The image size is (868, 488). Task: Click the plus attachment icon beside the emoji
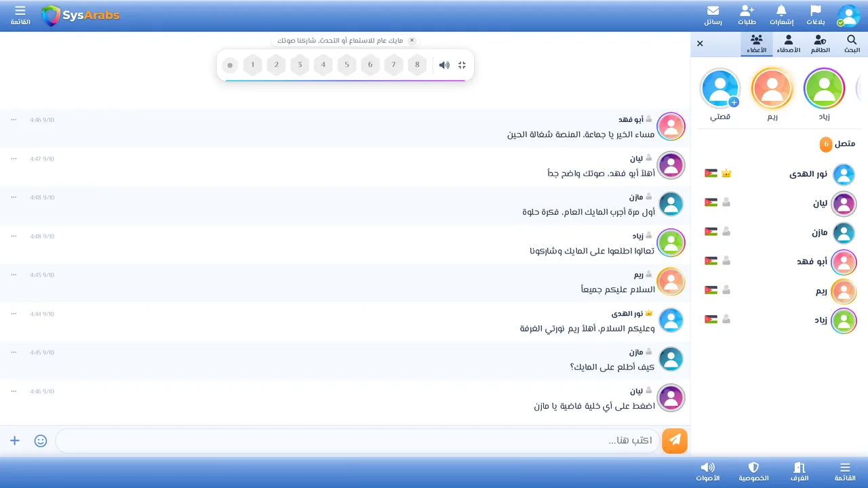(15, 441)
